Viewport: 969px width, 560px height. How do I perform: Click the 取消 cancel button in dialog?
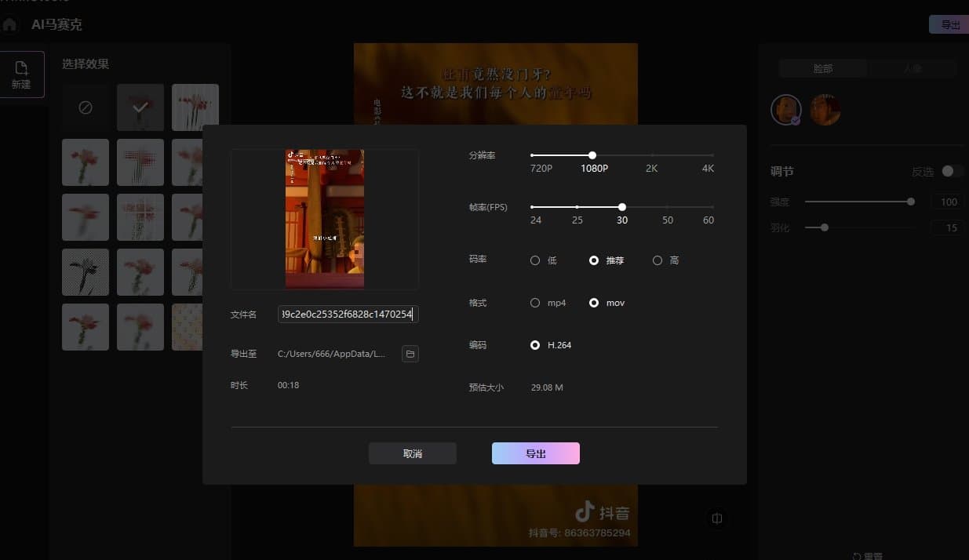[x=412, y=453]
